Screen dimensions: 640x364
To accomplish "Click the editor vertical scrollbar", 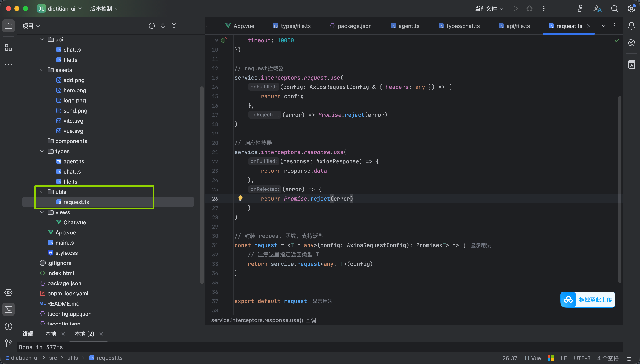I will pos(619,189).
